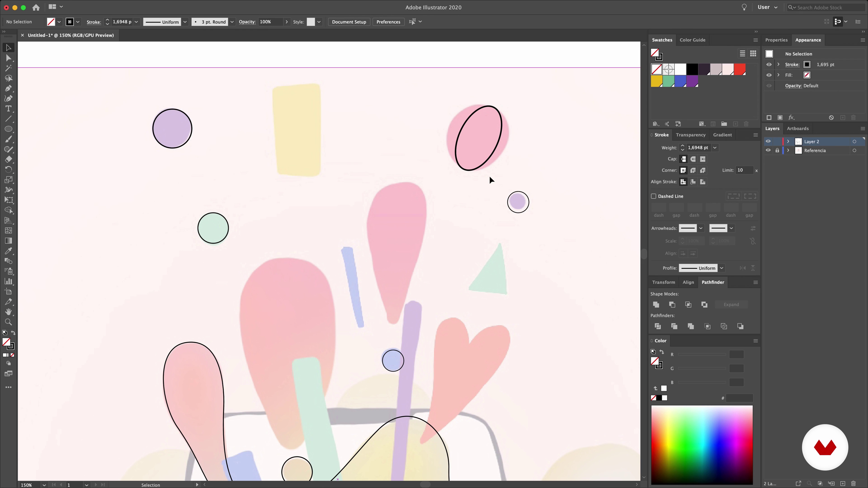Image resolution: width=868 pixels, height=488 pixels.
Task: Select the Pen tool
Action: click(8, 88)
